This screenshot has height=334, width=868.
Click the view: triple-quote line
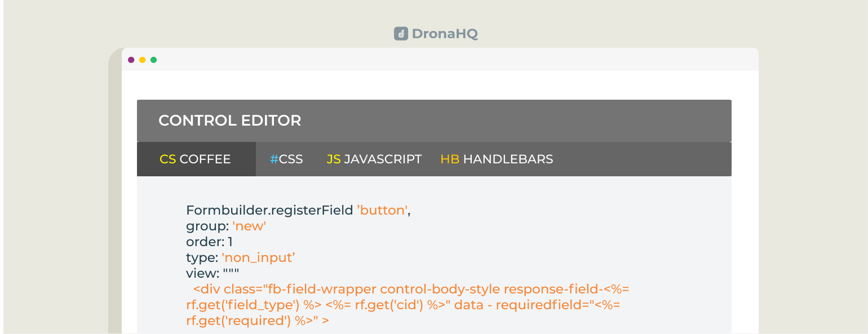(214, 273)
